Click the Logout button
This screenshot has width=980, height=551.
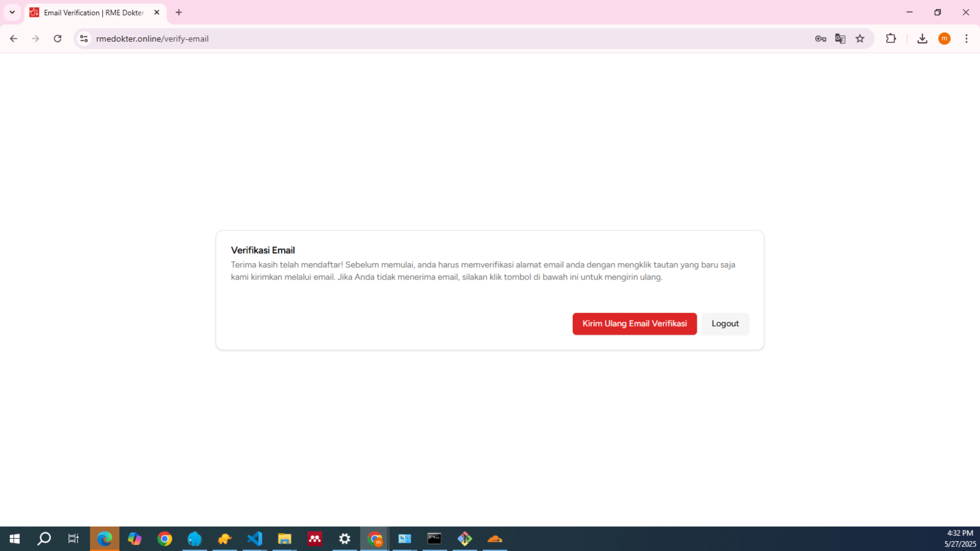click(725, 323)
